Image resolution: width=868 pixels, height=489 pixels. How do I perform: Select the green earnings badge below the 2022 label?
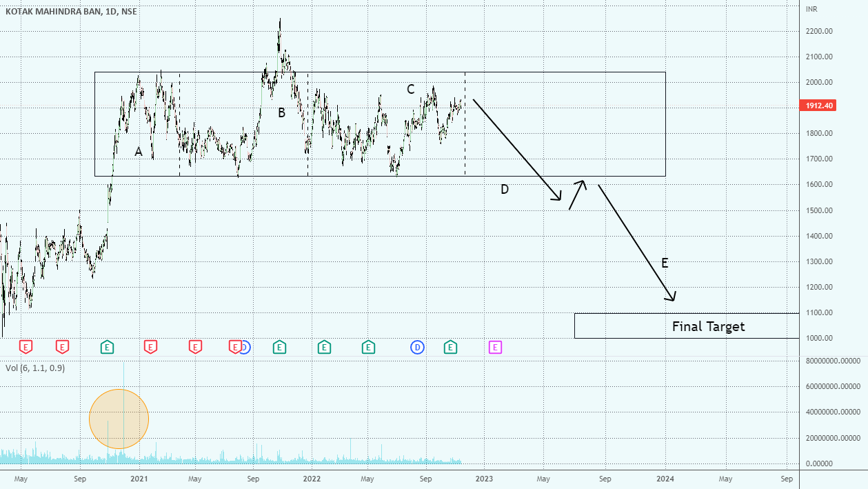pos(324,347)
